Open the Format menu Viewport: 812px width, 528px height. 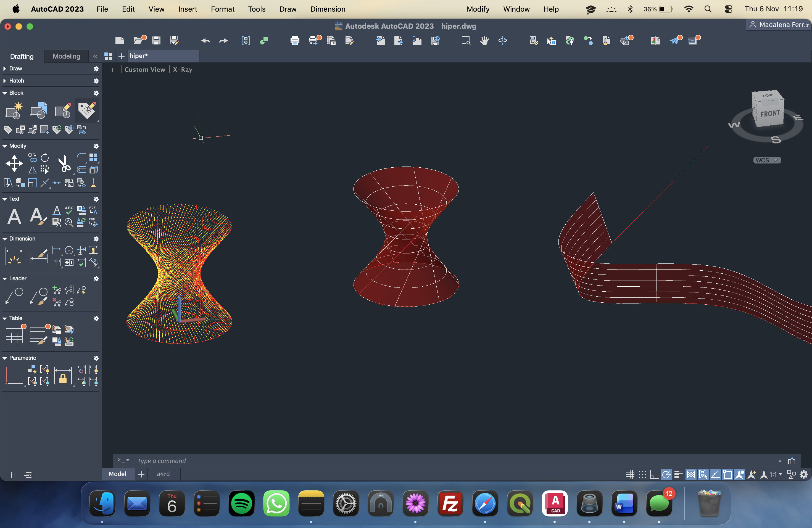tap(222, 9)
